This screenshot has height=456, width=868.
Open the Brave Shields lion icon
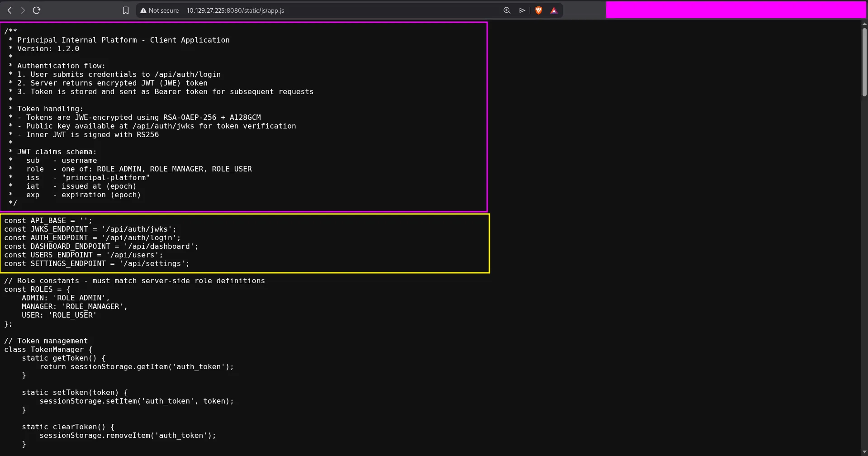[x=538, y=10]
